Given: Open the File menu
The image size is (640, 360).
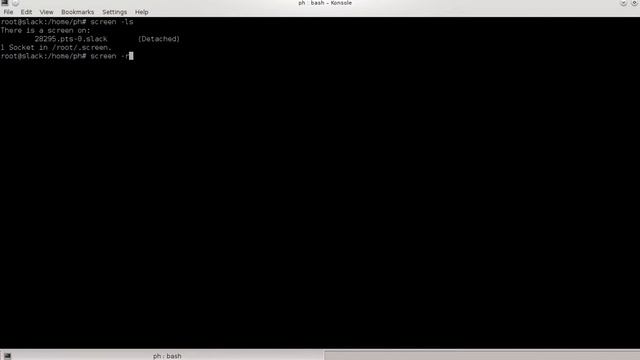Looking at the screenshot, I should click(8, 12).
